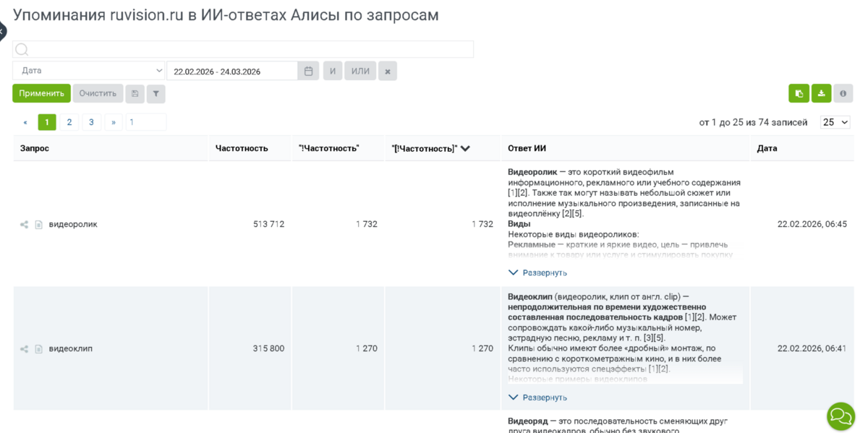The width and height of the screenshot is (868, 433).
Task: Click the date cell 22.02.2026, 06:45
Action: coord(812,224)
